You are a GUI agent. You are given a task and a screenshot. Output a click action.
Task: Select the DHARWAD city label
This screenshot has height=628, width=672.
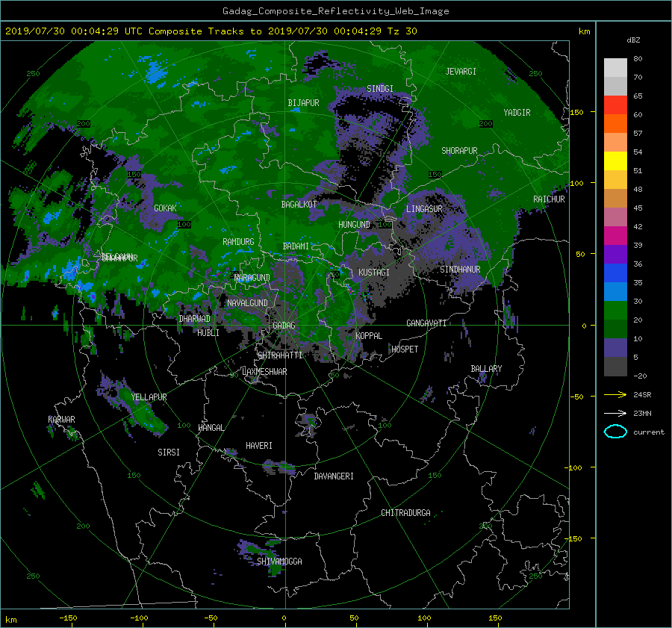pos(195,319)
